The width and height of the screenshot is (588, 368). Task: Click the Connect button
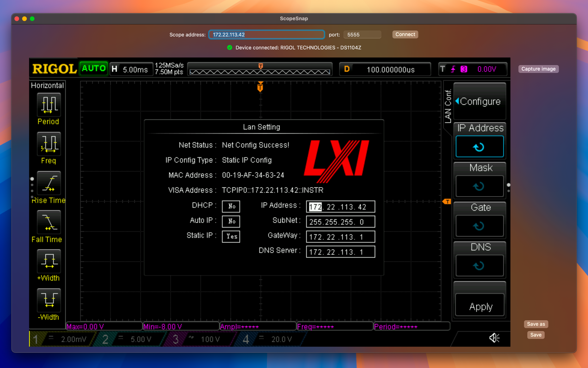[x=405, y=34]
